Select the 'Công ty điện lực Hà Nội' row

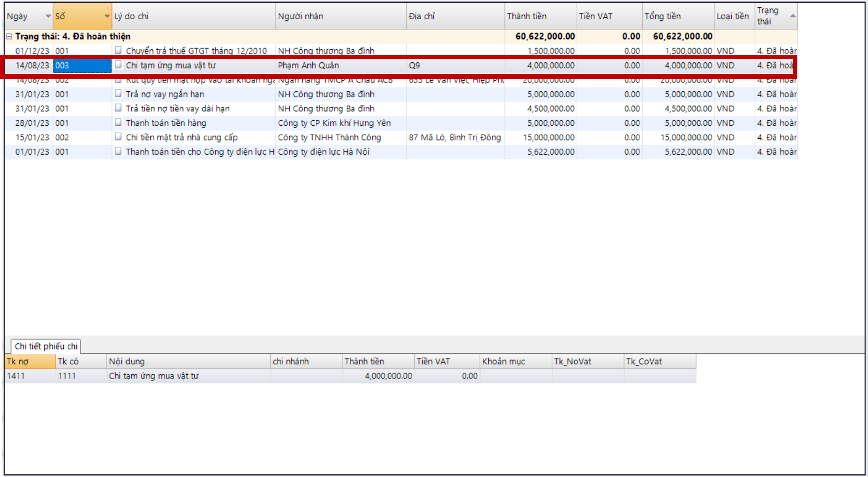click(323, 152)
